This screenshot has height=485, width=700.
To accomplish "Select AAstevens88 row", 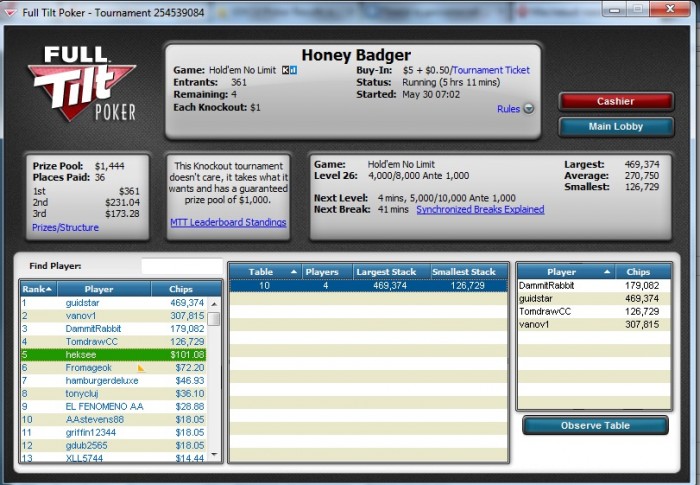I will click(114, 419).
